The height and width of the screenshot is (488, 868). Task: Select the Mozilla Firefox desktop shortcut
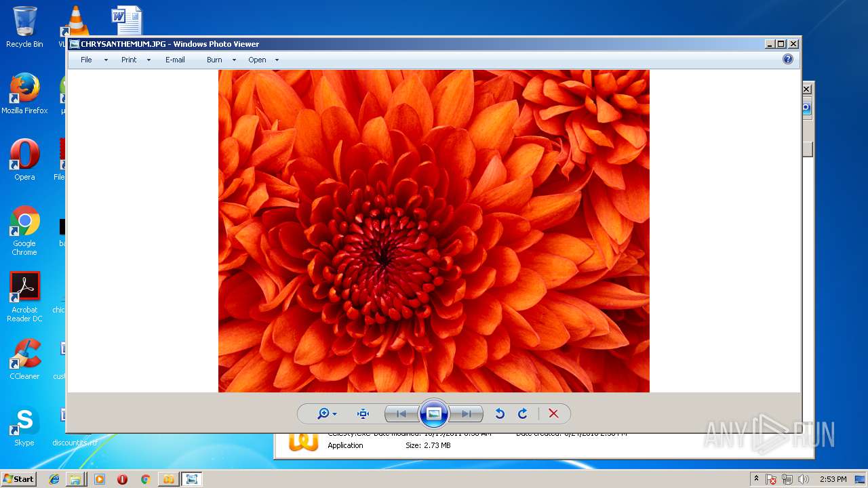point(24,94)
